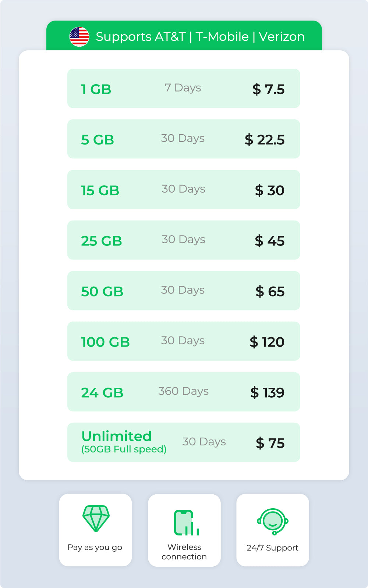Click the phone signal bars icon
This screenshot has width=368, height=588.
pos(186,523)
